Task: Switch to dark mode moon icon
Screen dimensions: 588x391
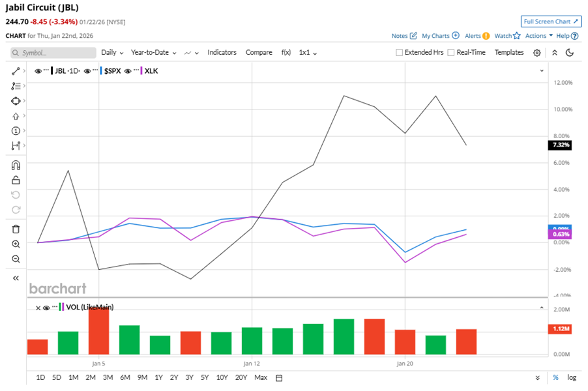Action: (569, 53)
